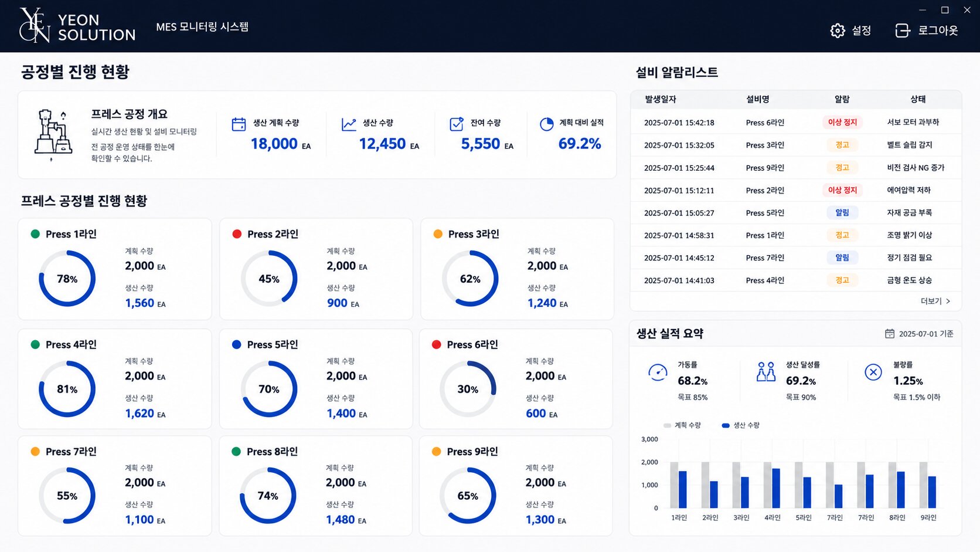This screenshot has width=980, height=552.
Task: Click the calendar icon beside 생산 계획 수량
Action: pos(239,124)
